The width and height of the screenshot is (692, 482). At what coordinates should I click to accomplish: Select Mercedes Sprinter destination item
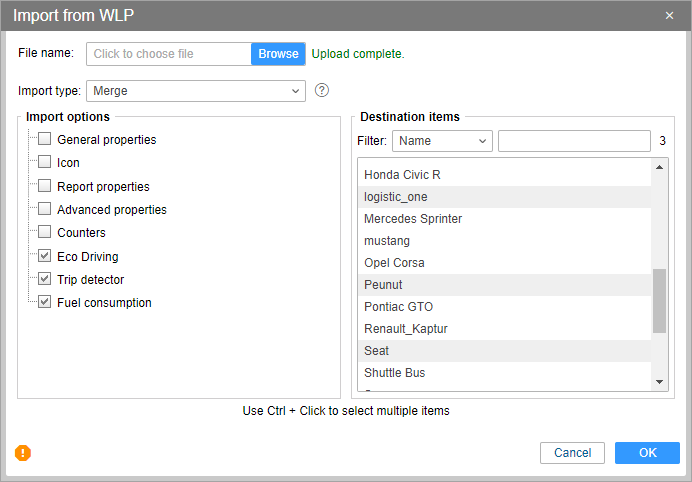(x=412, y=219)
